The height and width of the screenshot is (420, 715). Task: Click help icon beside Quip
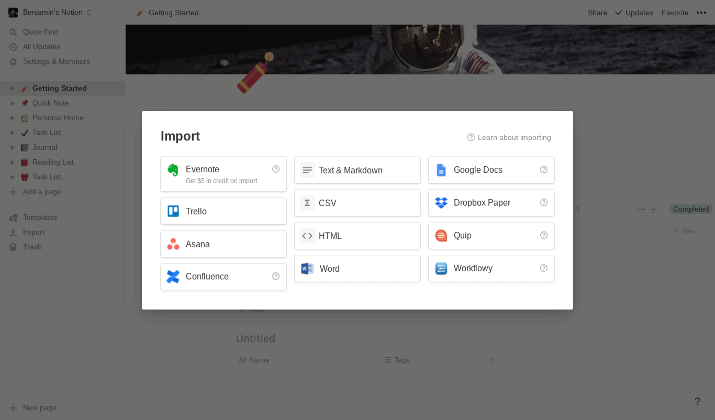(x=544, y=235)
